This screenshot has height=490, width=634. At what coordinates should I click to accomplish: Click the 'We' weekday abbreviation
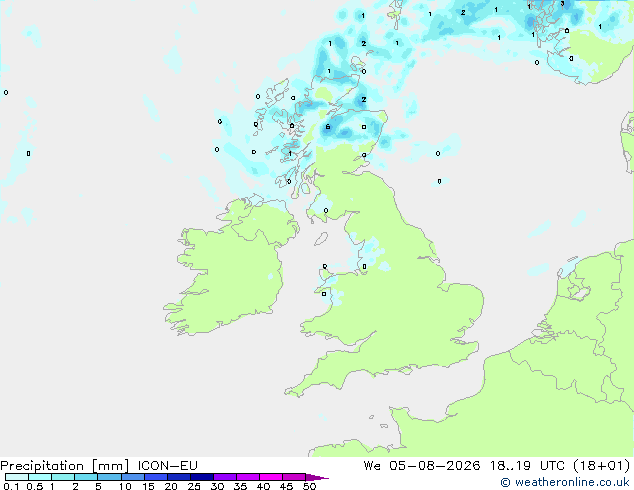click(372, 466)
